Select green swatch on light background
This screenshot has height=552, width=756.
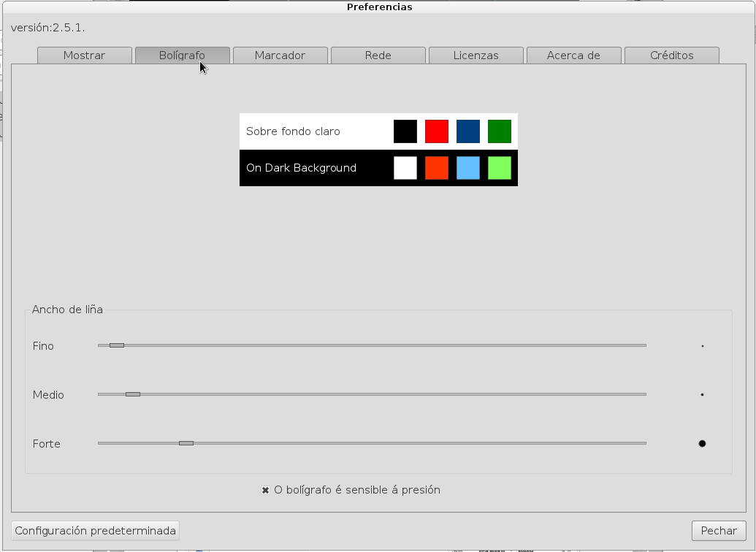500,131
